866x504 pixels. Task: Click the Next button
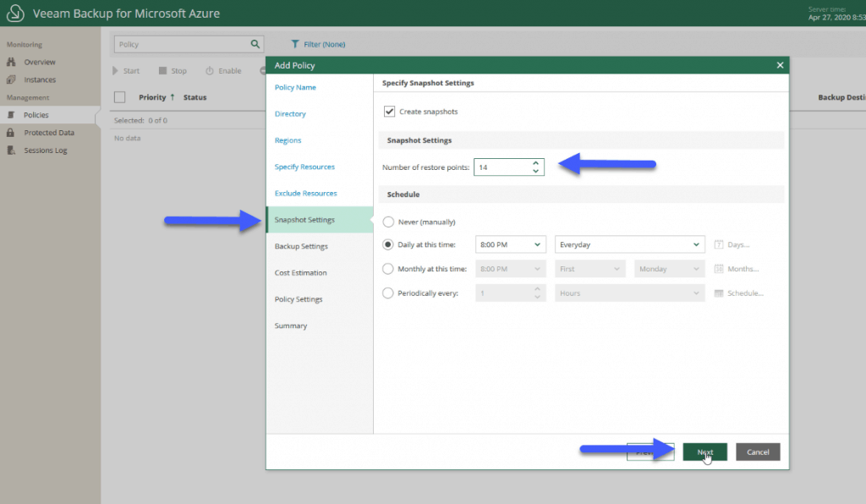(704, 452)
